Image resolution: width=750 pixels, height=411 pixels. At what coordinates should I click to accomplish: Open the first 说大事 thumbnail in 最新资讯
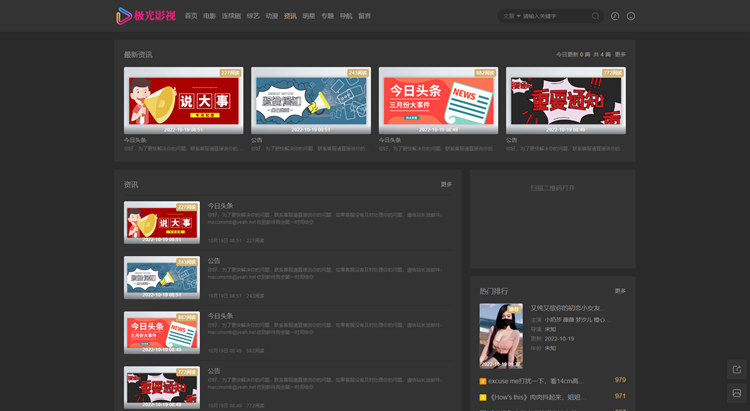pos(183,100)
